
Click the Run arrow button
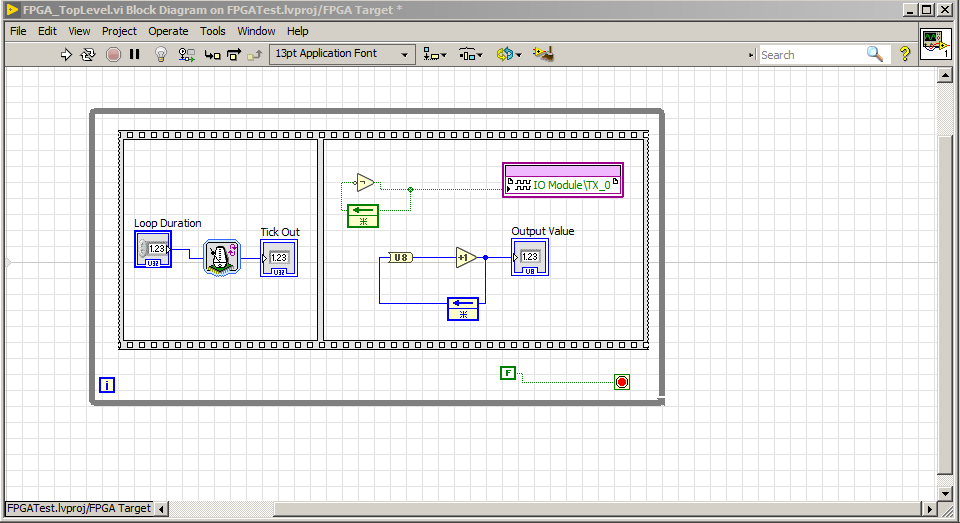[67, 55]
